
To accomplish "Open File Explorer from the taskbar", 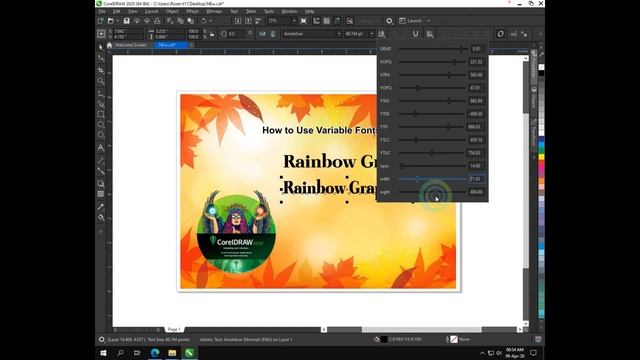I will [x=172, y=353].
